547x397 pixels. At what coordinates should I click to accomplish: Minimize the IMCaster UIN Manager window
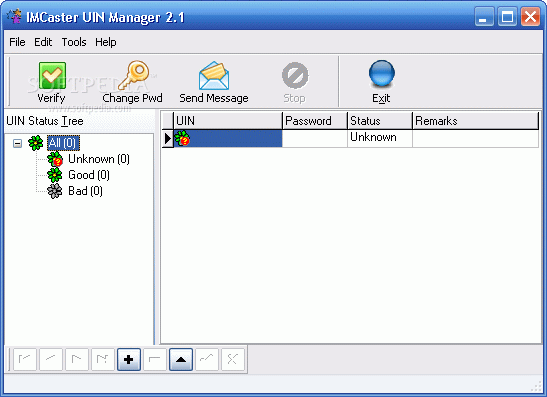484,16
